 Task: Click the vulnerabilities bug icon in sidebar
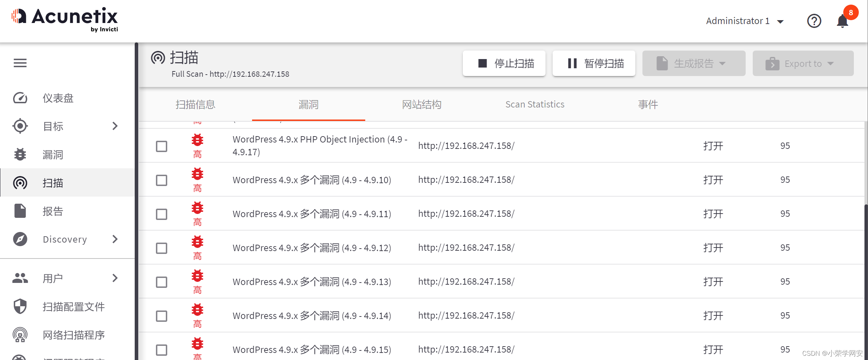20,155
